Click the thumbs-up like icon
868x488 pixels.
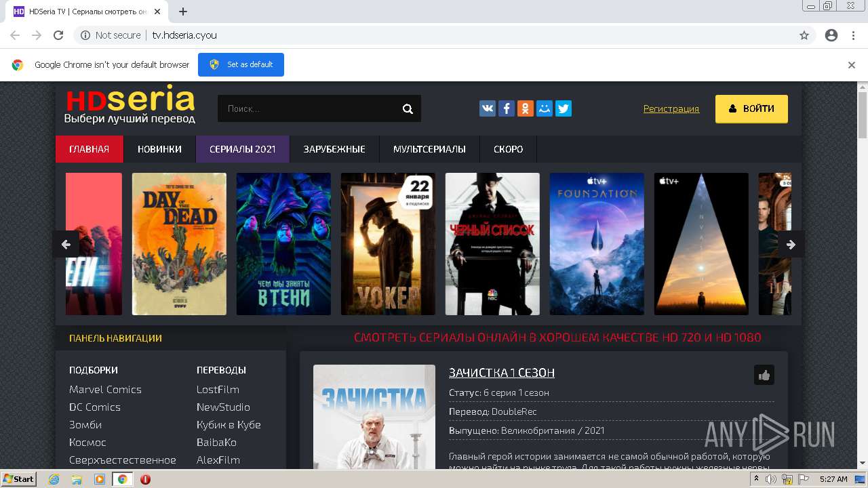click(764, 375)
